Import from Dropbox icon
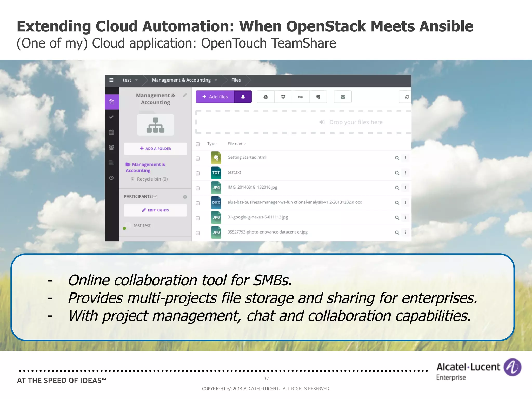Image resolution: width=532 pixels, height=399 pixels. click(x=283, y=97)
